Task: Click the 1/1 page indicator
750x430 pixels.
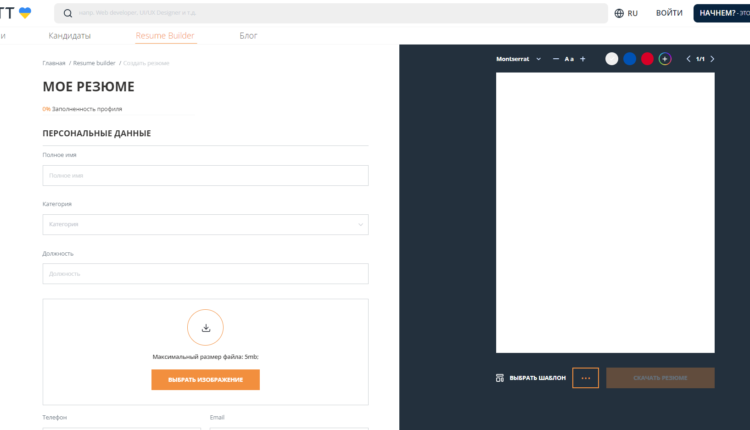Action: click(x=700, y=59)
